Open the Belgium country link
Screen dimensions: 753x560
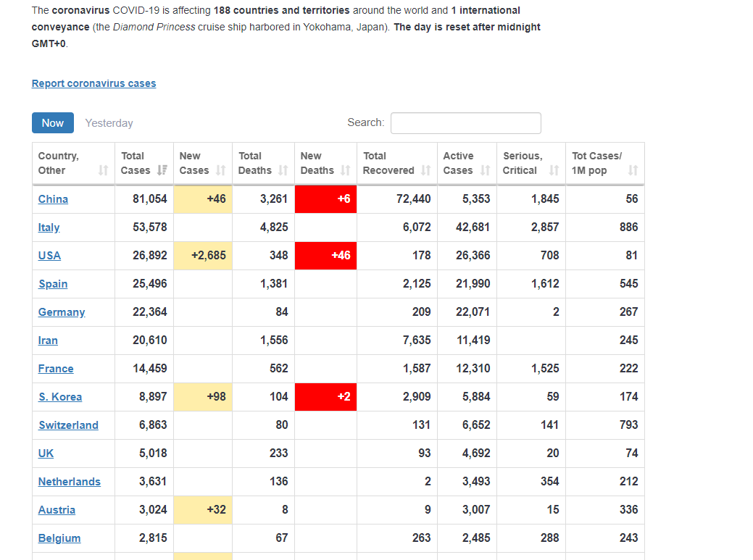click(59, 539)
